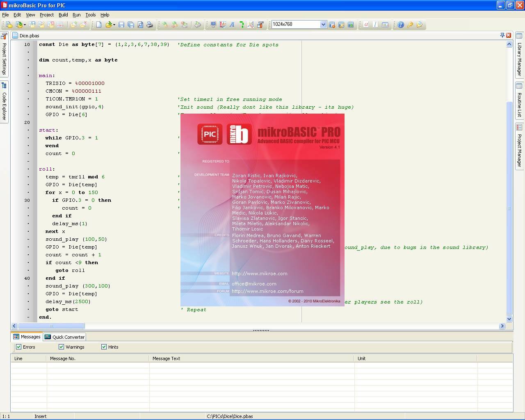Open Help with the blue question mark icon
Image resolution: width=525 pixels, height=420 pixels.
tap(401, 25)
